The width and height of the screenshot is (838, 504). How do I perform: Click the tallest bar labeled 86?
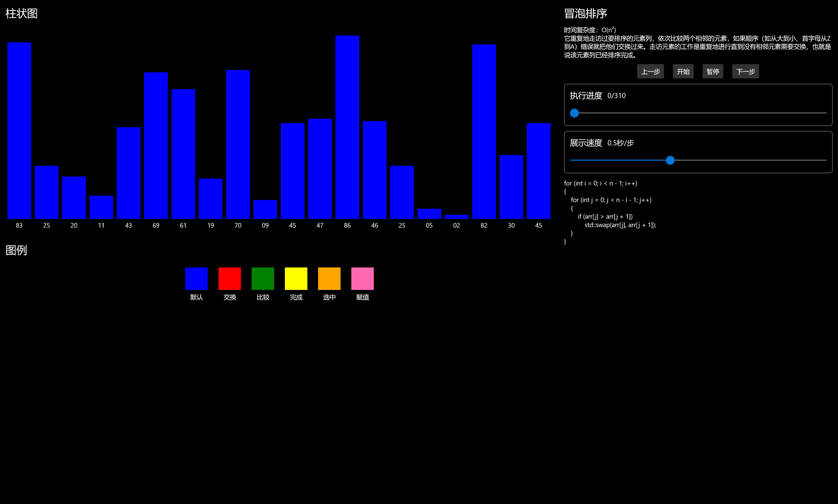coord(347,127)
